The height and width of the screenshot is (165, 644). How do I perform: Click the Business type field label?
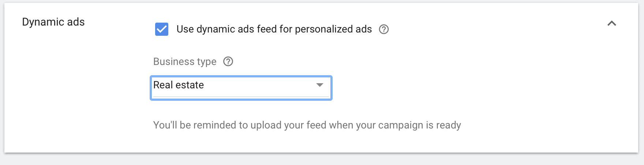tap(185, 61)
